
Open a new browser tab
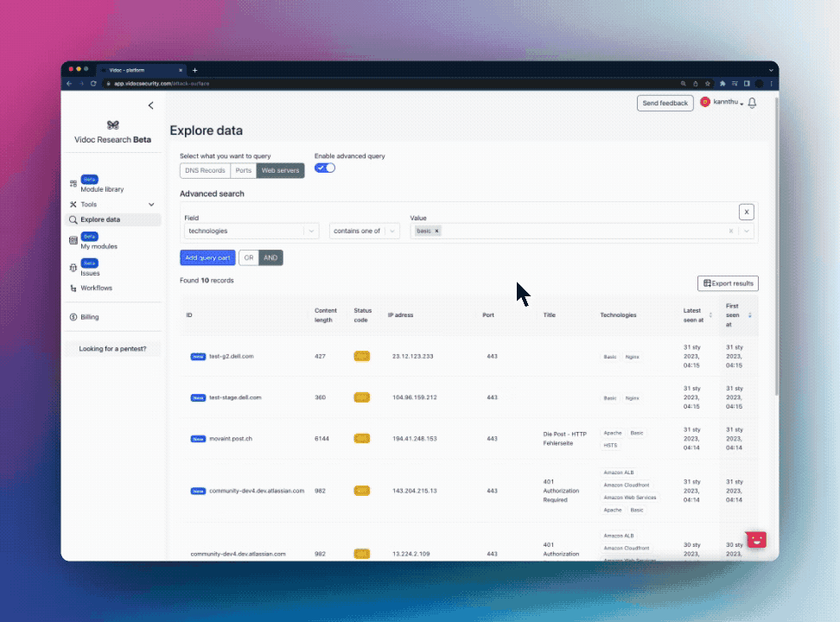(194, 70)
